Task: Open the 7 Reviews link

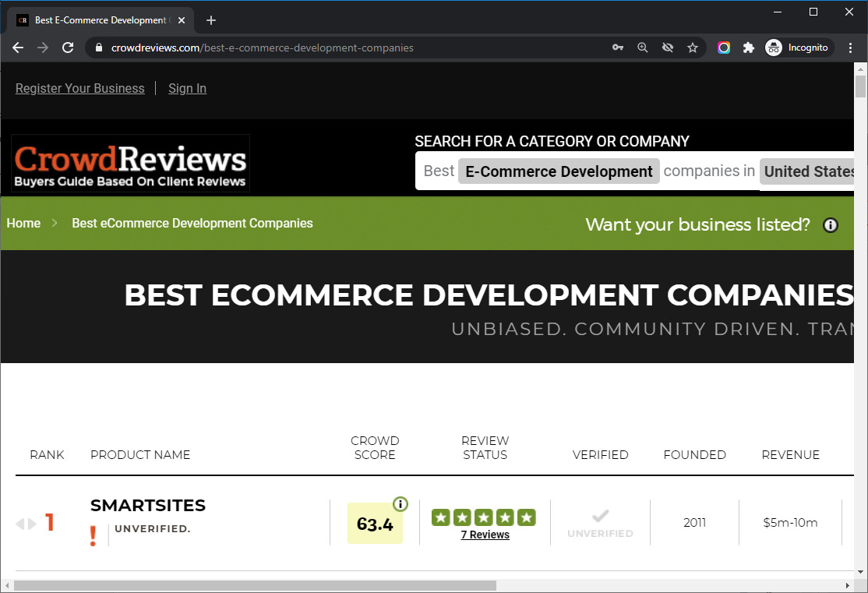Action: (x=485, y=535)
